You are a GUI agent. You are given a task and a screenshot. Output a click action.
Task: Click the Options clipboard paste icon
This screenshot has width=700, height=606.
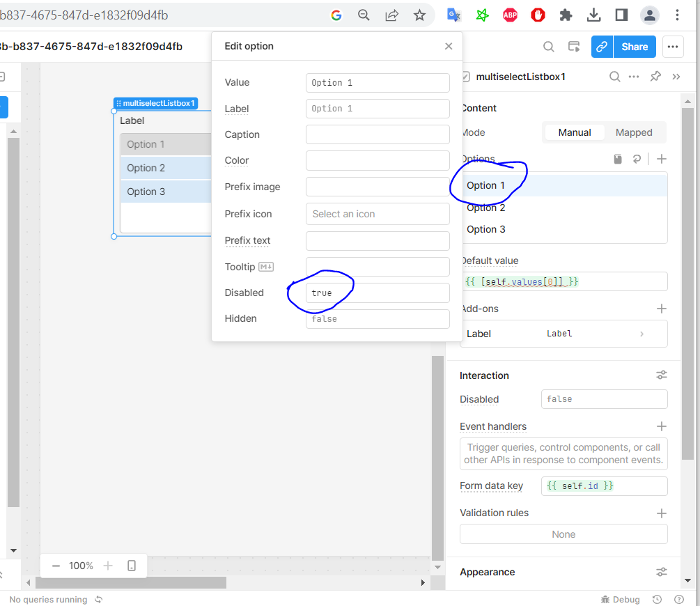[618, 159]
